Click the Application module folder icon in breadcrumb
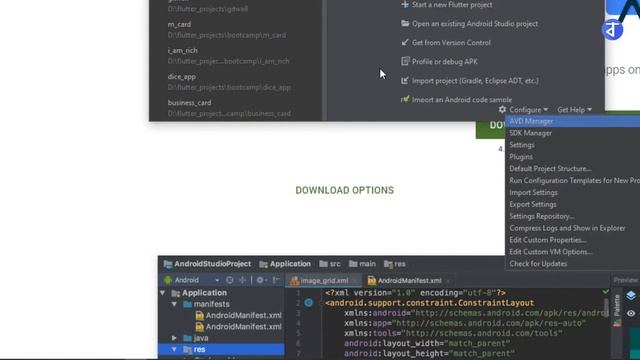 click(264, 264)
